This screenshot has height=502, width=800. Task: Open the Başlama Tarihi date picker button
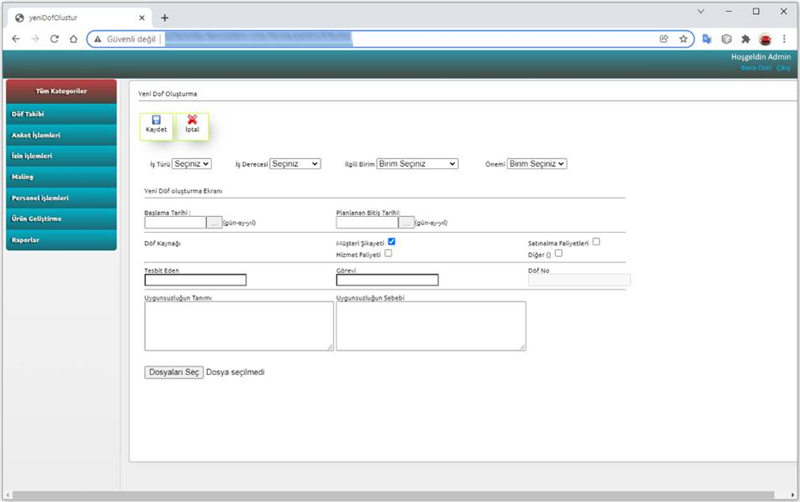214,222
